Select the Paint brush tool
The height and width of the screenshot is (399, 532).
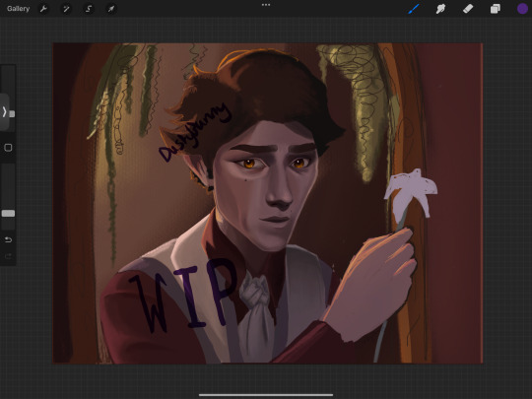[414, 9]
